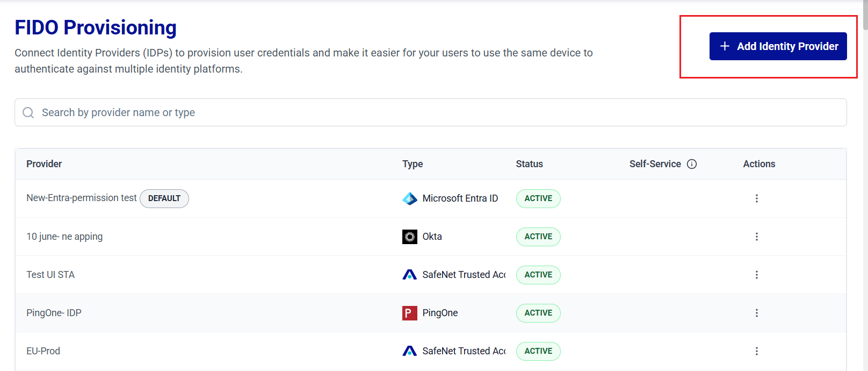
Task: Click the ACTIVE status of PingOne- IDP
Action: 538,313
